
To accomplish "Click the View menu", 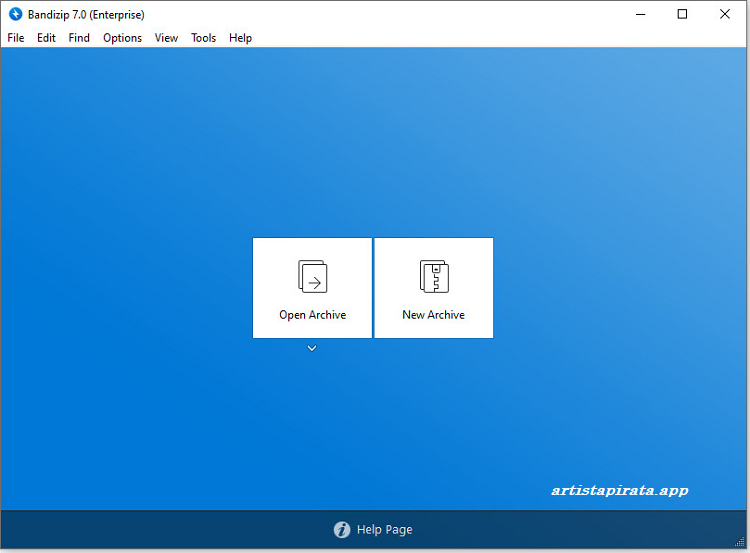I will [166, 38].
